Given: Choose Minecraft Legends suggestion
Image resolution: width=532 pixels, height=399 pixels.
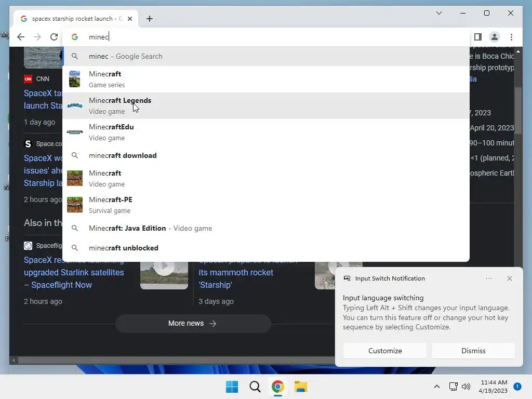Looking at the screenshot, I should (x=267, y=105).
